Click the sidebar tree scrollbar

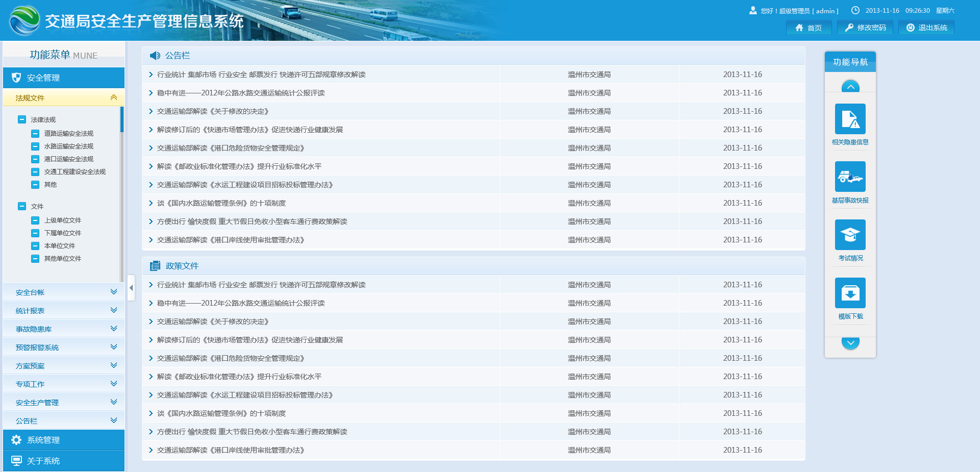pyautogui.click(x=122, y=119)
